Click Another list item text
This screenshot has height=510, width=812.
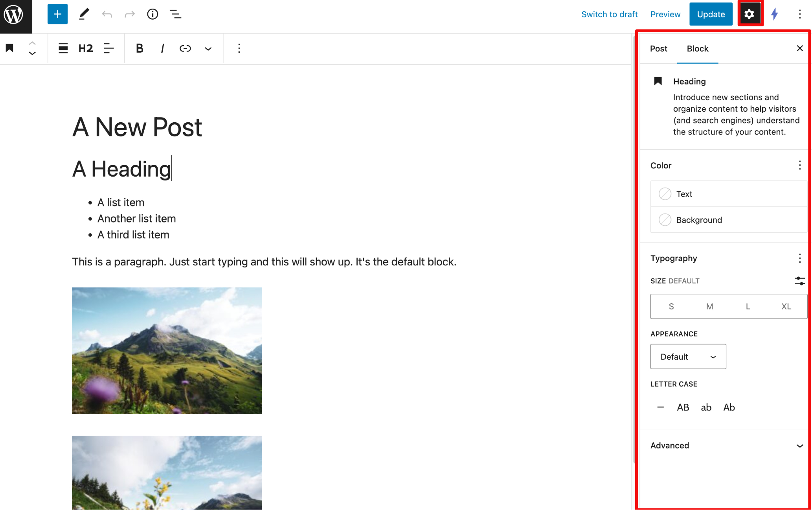coord(136,219)
